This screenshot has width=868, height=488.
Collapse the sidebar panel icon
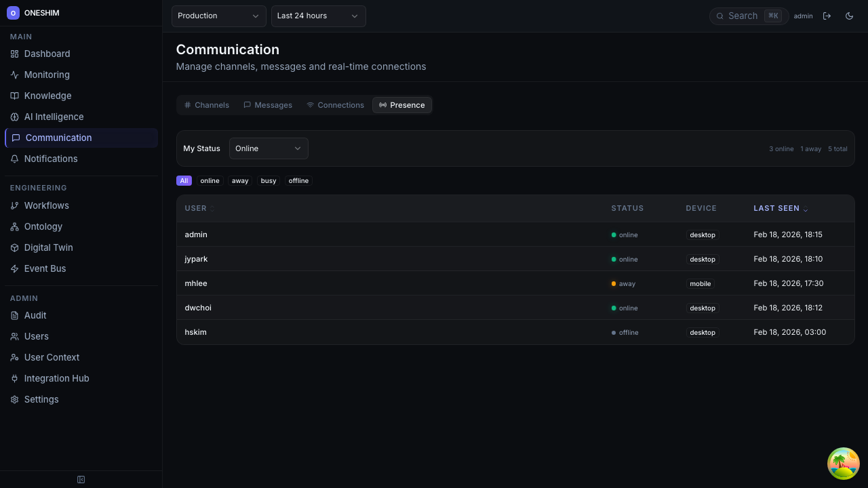point(81,480)
